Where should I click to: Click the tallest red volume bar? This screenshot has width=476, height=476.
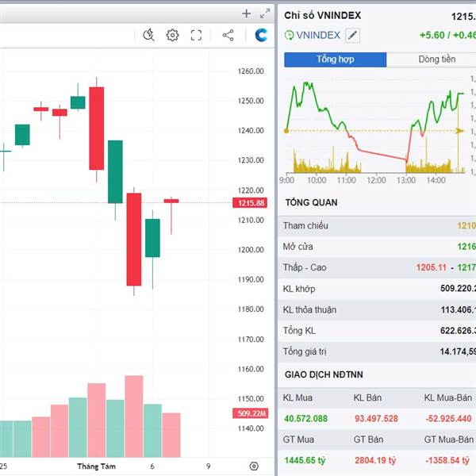tap(134, 416)
